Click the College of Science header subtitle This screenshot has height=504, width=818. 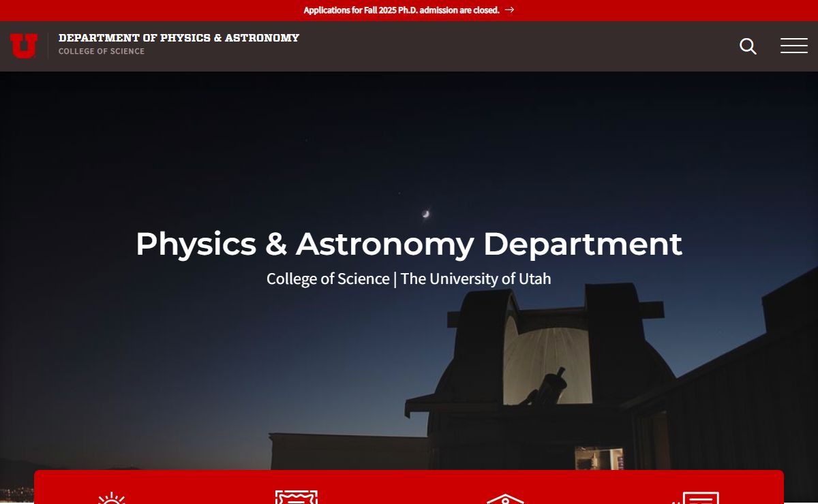(102, 51)
